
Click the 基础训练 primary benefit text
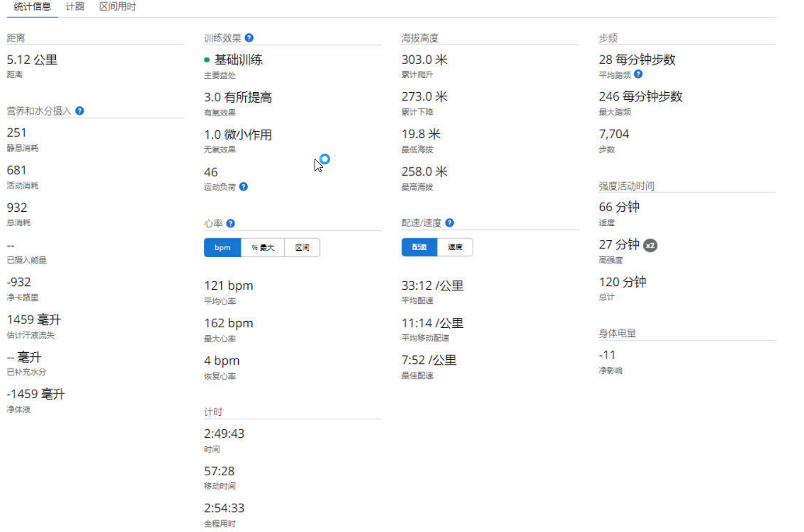click(x=239, y=60)
